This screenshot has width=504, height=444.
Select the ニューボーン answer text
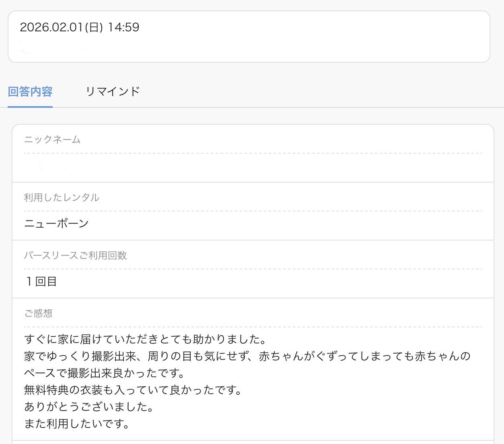(x=56, y=224)
